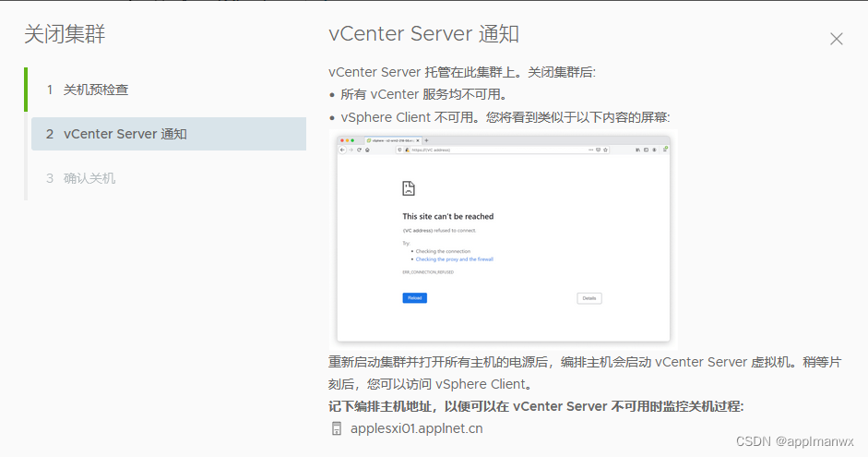Click the paragraph starting 重新启动集群并打开所有主机的电源后

point(585,373)
